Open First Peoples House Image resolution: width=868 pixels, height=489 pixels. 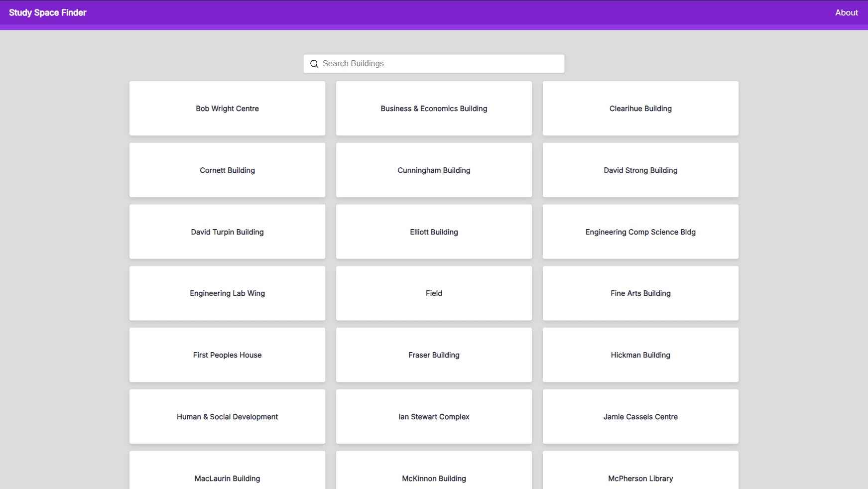227,355
